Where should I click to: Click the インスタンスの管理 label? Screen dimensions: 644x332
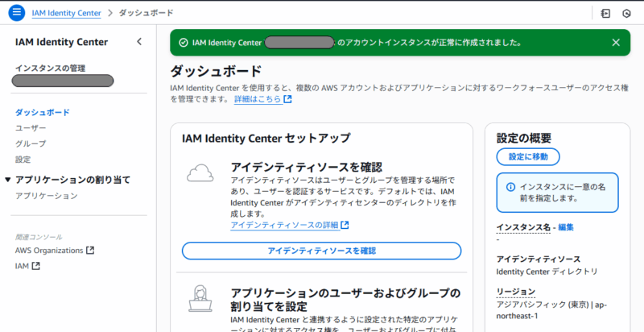[51, 68]
